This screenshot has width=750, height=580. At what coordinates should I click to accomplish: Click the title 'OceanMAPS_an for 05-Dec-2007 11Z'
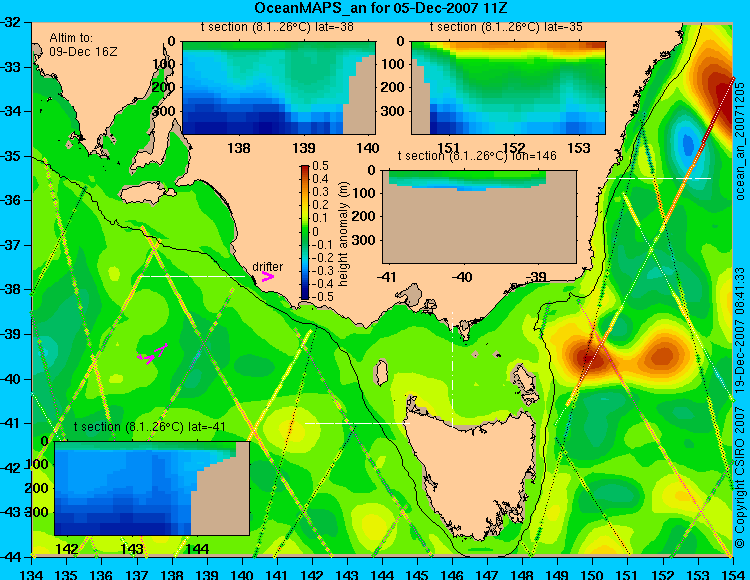coord(381,8)
